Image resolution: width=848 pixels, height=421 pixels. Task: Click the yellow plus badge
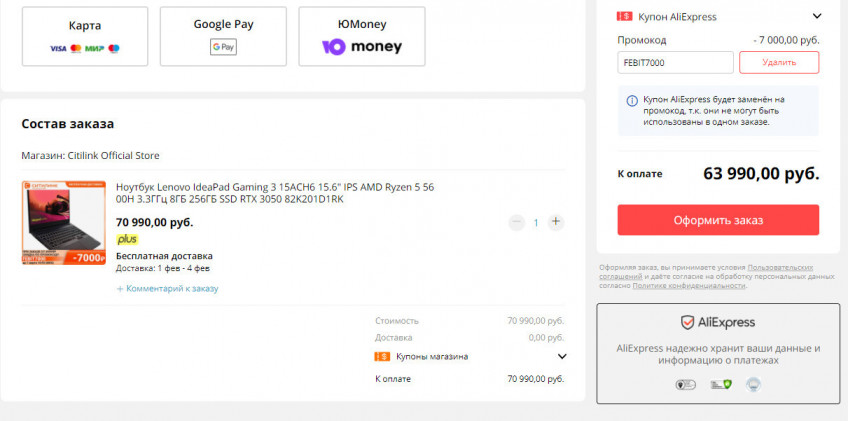(x=127, y=239)
